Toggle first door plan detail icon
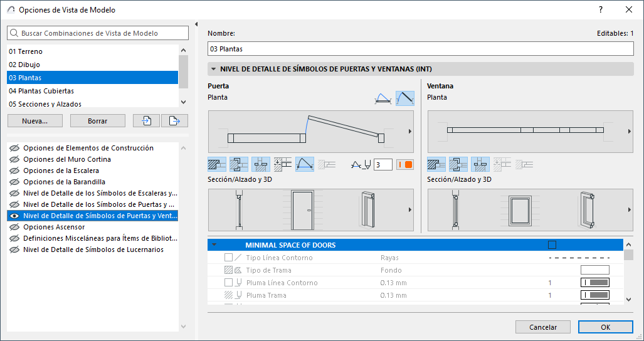 (217, 165)
